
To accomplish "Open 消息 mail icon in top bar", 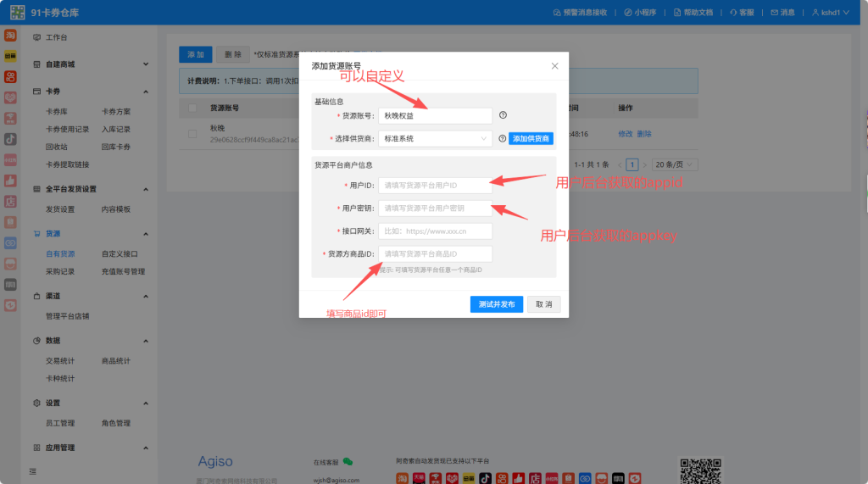I will click(x=782, y=13).
